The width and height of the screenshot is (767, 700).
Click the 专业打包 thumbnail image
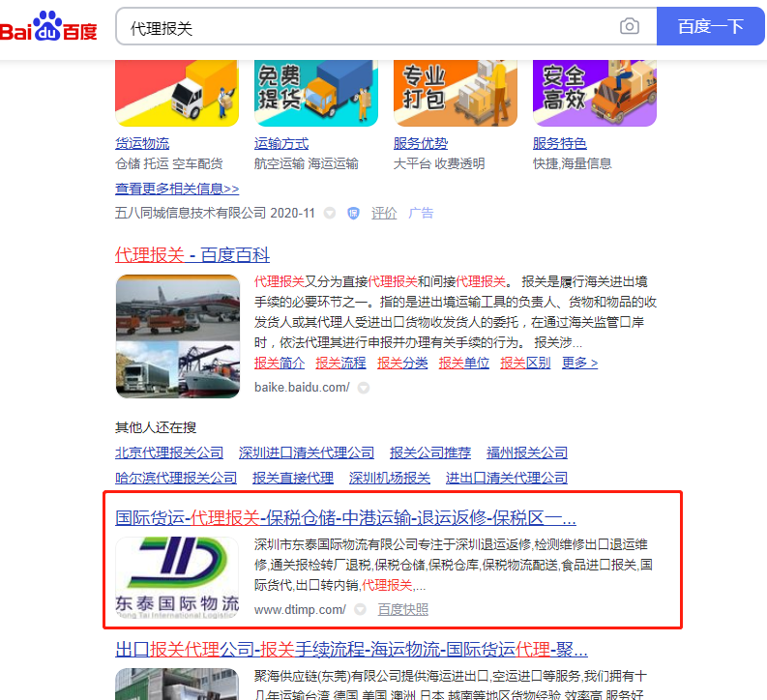tap(456, 93)
